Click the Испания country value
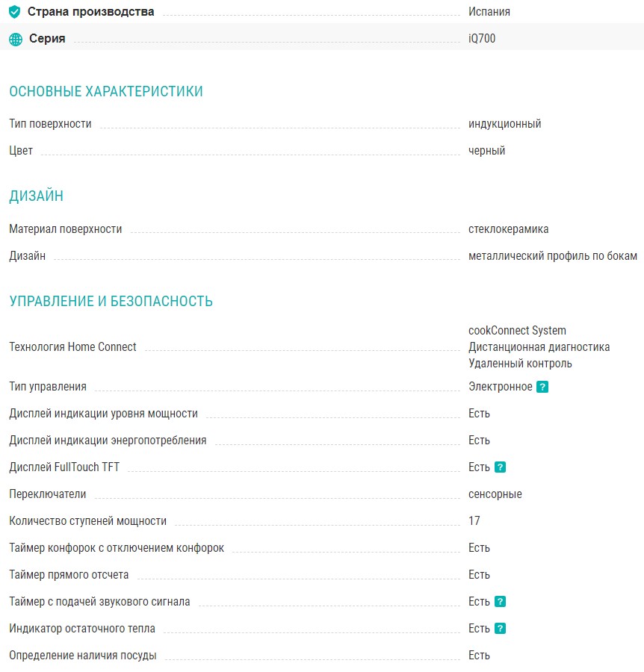The height and width of the screenshot is (672, 644). (x=489, y=12)
